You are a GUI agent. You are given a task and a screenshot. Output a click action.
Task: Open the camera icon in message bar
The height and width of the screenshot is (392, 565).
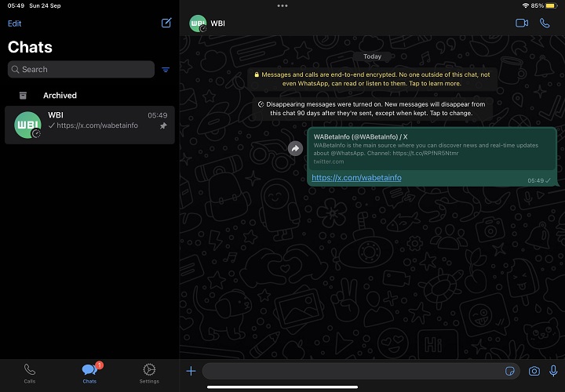(x=534, y=371)
